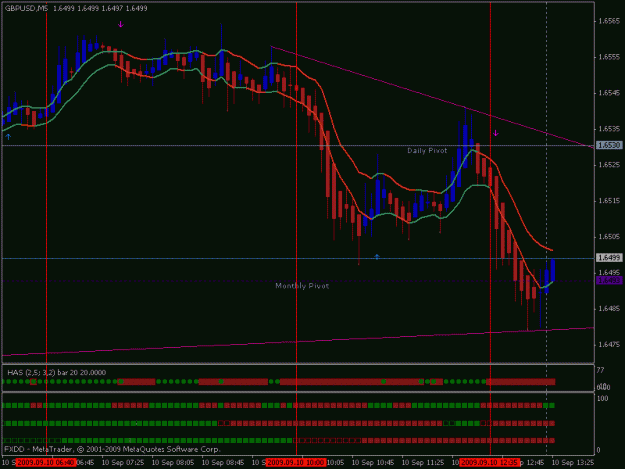Click the red 2009.09.10 12:35 time marker
This screenshot has height=469, width=625.
[x=489, y=463]
